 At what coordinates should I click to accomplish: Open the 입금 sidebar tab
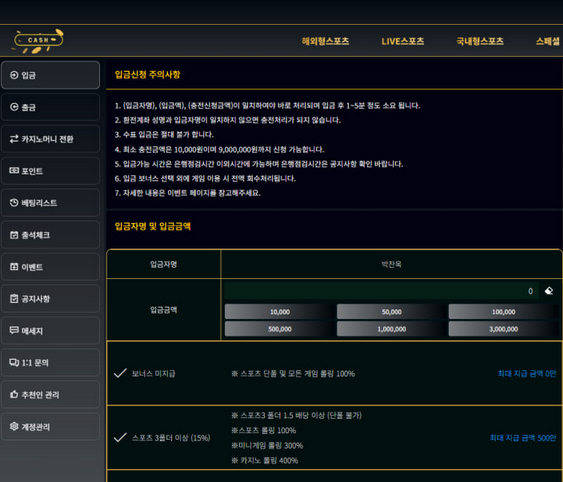click(50, 75)
